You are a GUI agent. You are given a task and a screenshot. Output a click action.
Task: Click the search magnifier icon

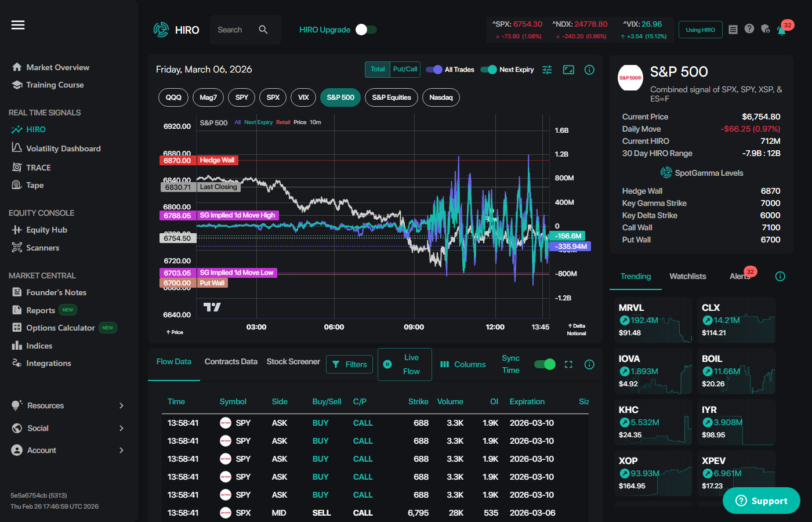(x=263, y=30)
